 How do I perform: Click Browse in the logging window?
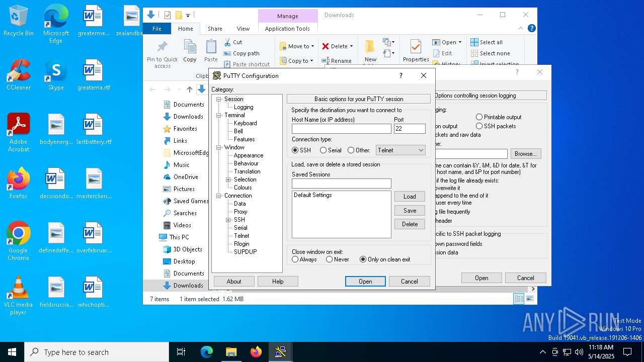526,154
